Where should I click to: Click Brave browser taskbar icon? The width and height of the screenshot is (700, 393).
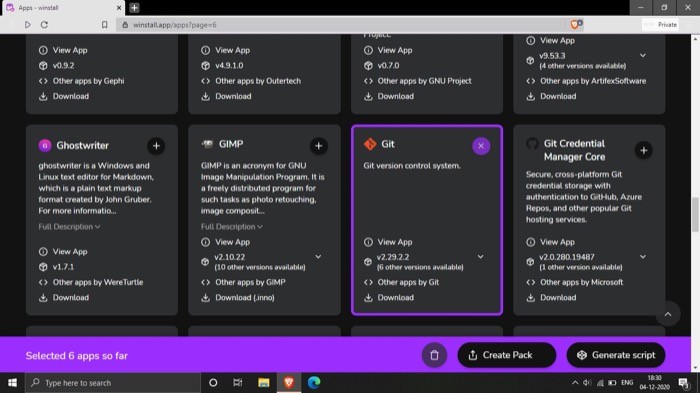[x=289, y=383]
